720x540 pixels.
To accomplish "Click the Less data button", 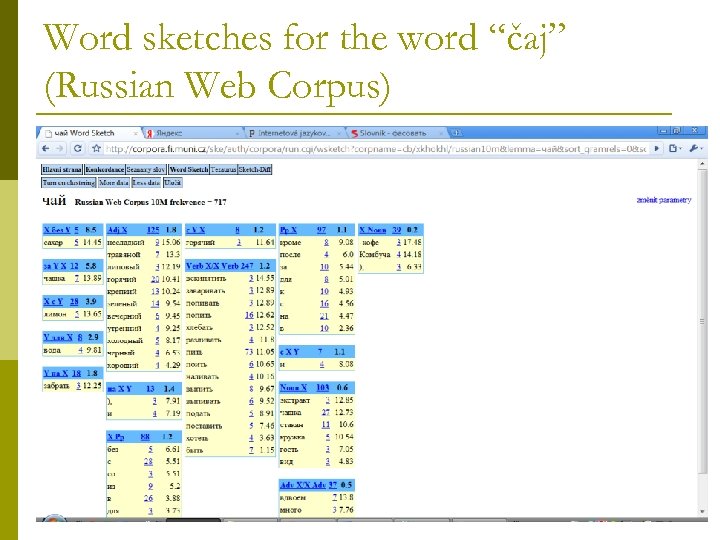I will [146, 183].
